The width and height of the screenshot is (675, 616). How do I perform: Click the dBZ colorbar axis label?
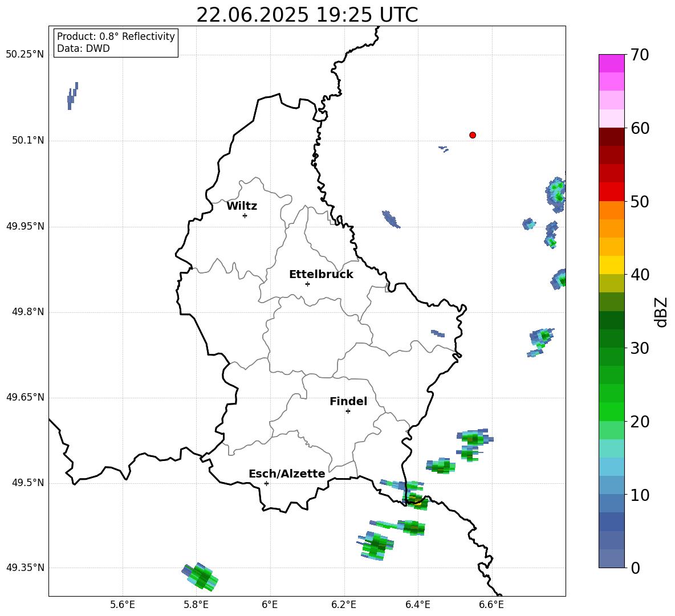coord(662,312)
